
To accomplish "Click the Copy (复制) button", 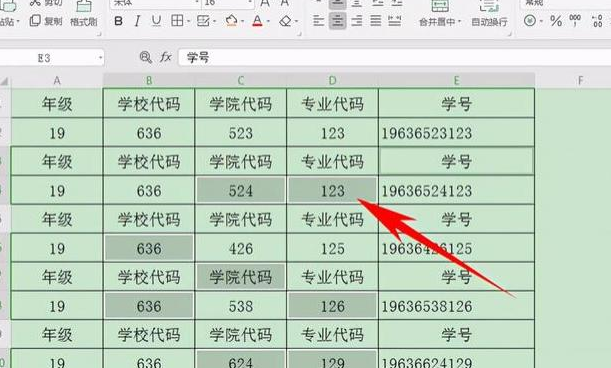I will click(x=46, y=21).
